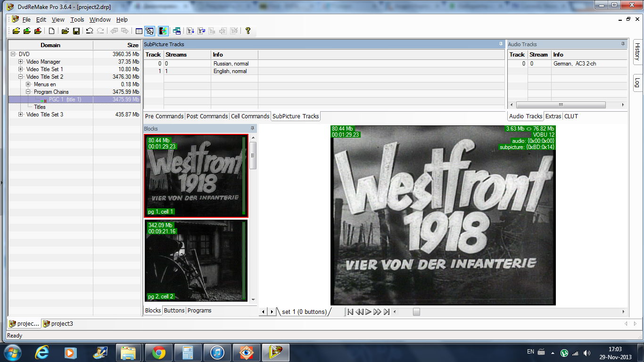Fast forward the preview playback
The width and height of the screenshot is (644, 362).
[377, 312]
